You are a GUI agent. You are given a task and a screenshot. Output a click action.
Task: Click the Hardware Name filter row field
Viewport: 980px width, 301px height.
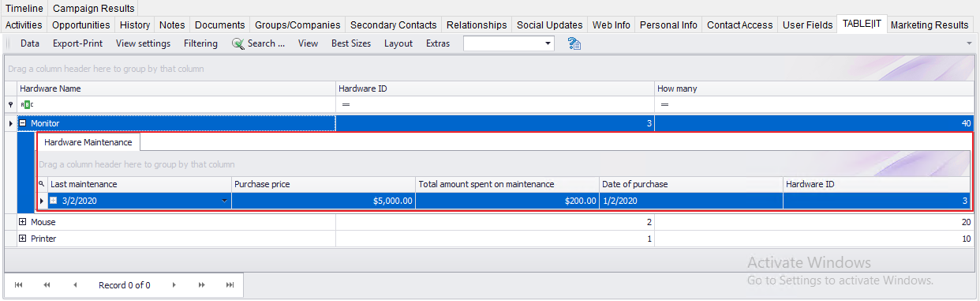(x=176, y=104)
